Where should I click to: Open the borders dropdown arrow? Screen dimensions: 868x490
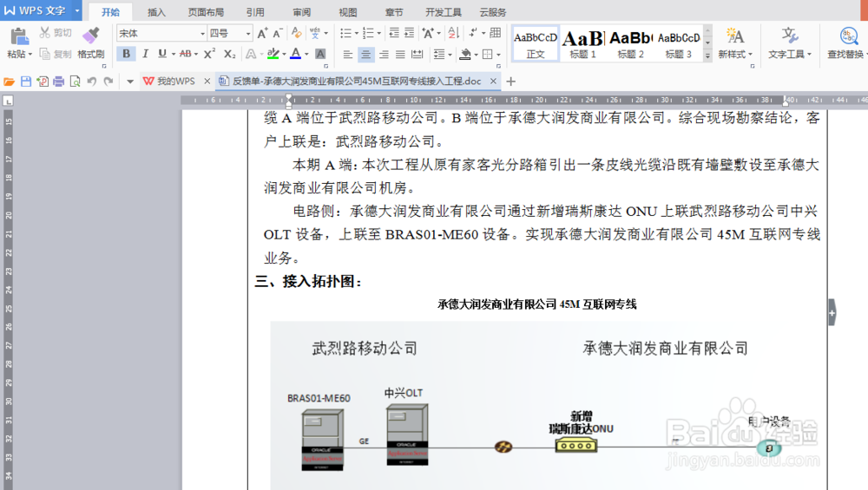pos(499,54)
